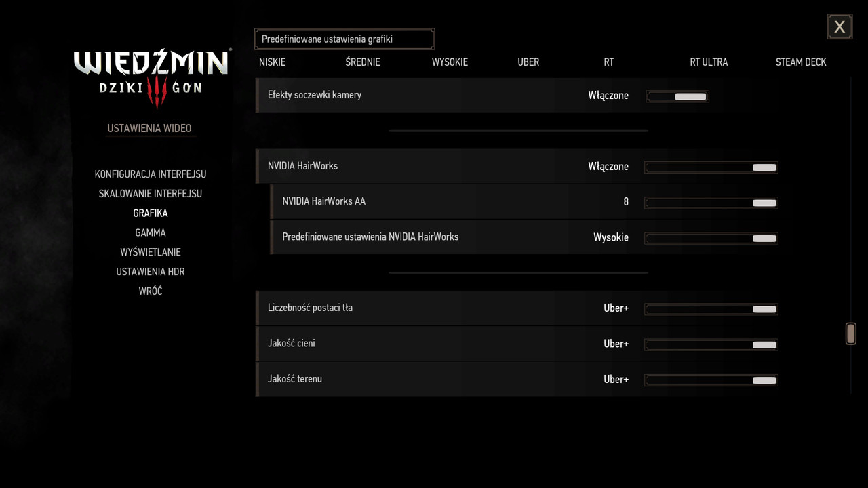Choose the RT graphics preset
The width and height of the screenshot is (868, 488).
pos(608,62)
